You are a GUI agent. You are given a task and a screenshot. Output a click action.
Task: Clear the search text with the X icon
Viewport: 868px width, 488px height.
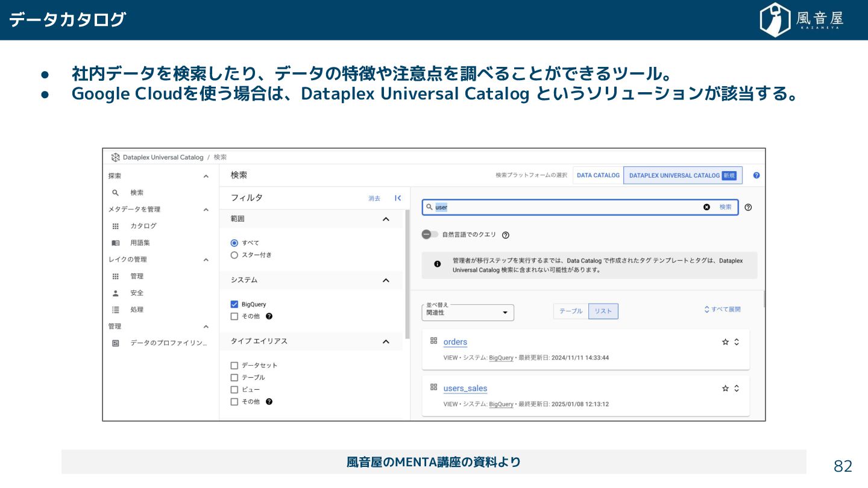click(706, 207)
